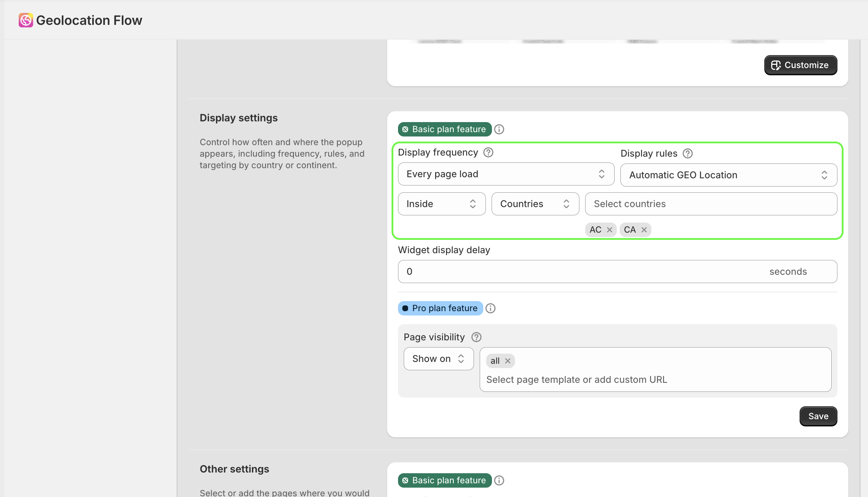The image size is (868, 497).
Task: Click the Geolocation Flow app logo
Action: pos(25,20)
